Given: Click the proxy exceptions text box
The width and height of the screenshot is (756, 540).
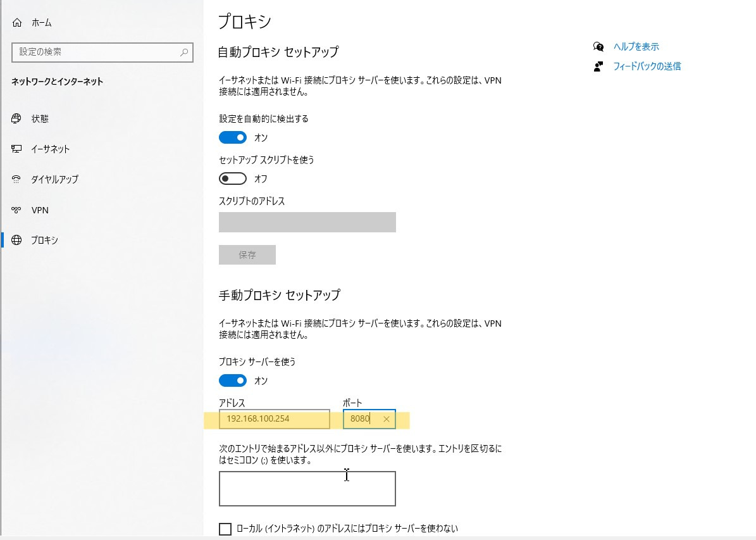Looking at the screenshot, I should (307, 489).
